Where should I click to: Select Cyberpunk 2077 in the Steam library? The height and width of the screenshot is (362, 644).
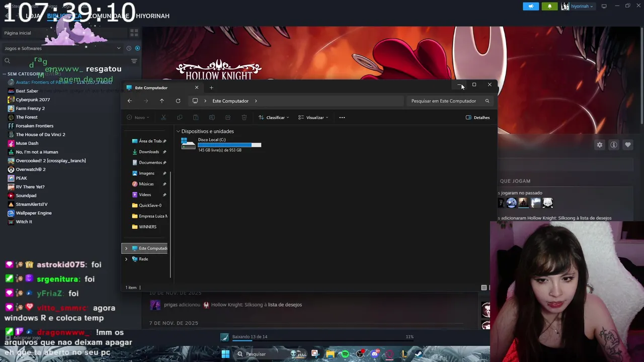point(33,100)
